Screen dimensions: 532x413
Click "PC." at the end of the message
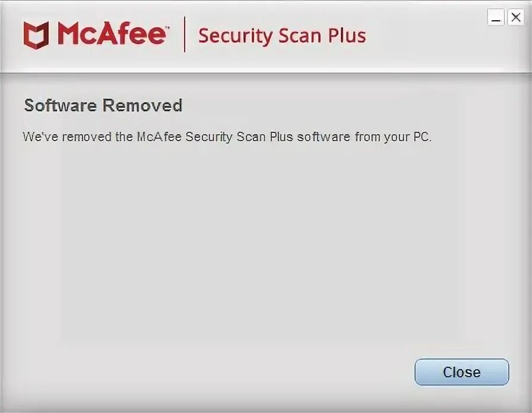pyautogui.click(x=422, y=137)
